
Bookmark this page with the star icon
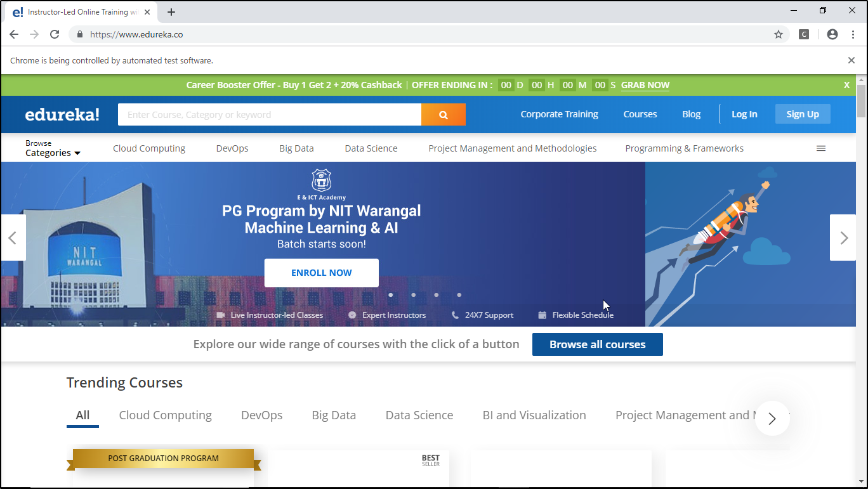pos(779,34)
